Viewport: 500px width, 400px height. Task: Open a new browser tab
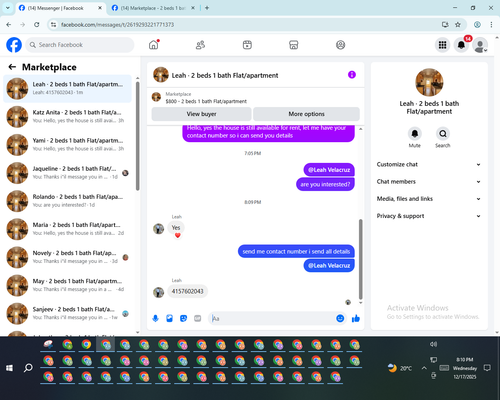[207, 8]
